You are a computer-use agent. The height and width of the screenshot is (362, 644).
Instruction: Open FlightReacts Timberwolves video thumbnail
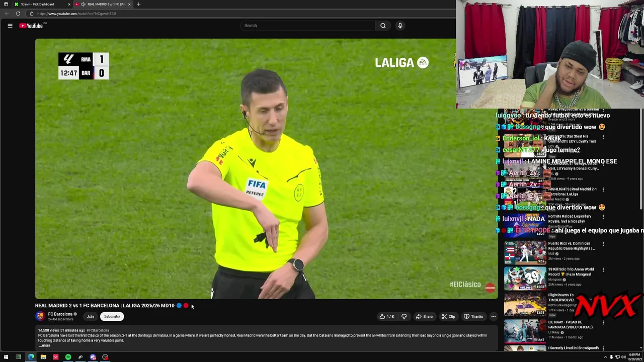[x=525, y=305]
